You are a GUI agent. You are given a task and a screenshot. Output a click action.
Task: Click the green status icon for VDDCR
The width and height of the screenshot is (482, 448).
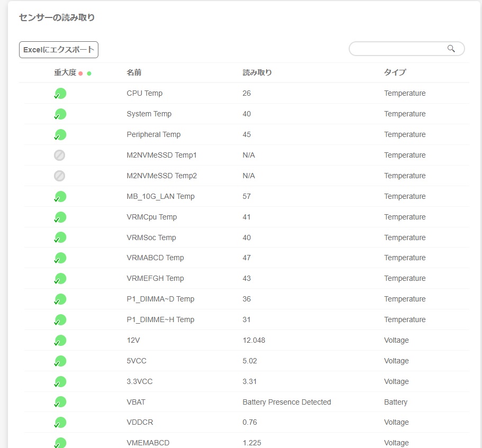[60, 423]
